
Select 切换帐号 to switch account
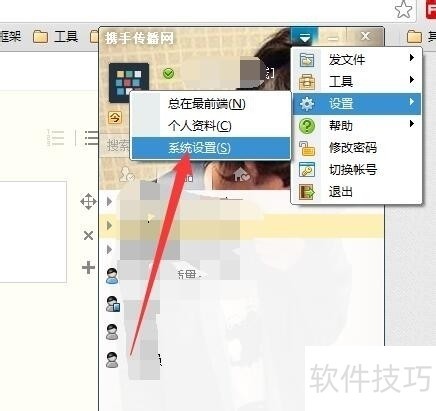[x=357, y=170]
